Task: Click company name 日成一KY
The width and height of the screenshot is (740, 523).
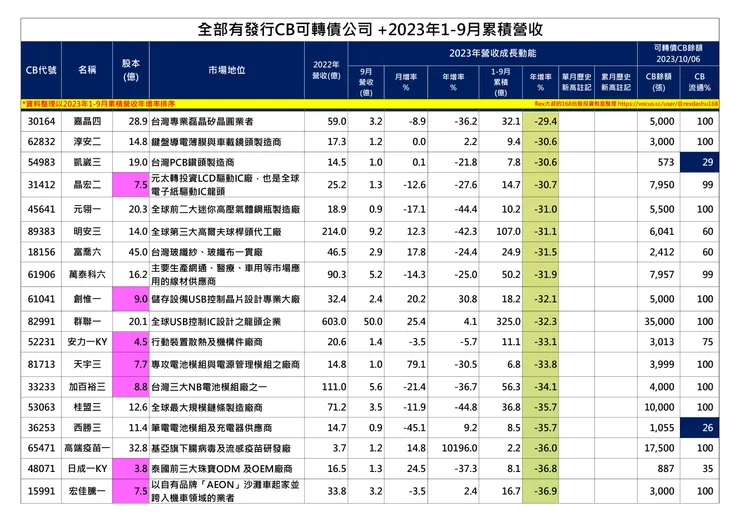Action: click(87, 469)
